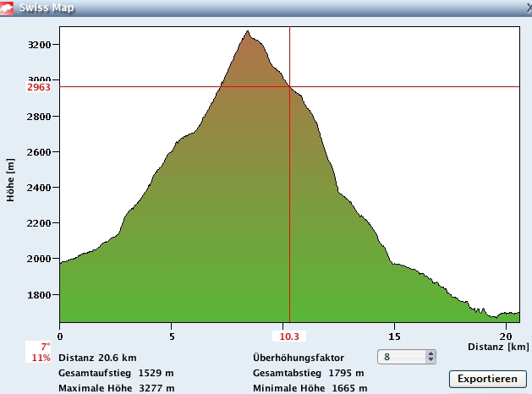
Task: Select the Maximale Höhe 3277 m text
Action: [116, 388]
